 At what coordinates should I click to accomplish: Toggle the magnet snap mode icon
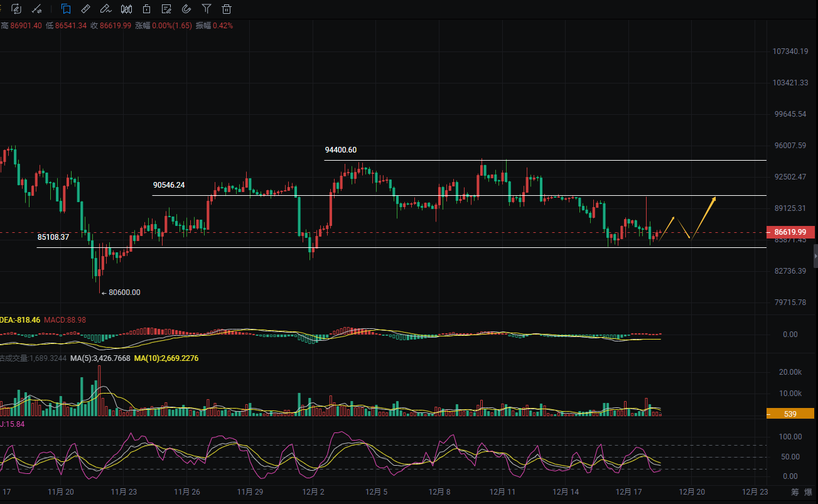(186, 9)
